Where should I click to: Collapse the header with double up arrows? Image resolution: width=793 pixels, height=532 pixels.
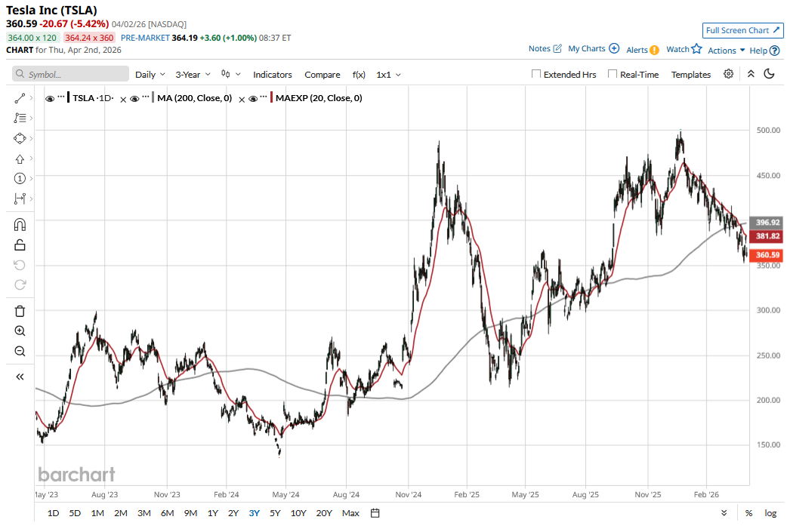coord(751,74)
